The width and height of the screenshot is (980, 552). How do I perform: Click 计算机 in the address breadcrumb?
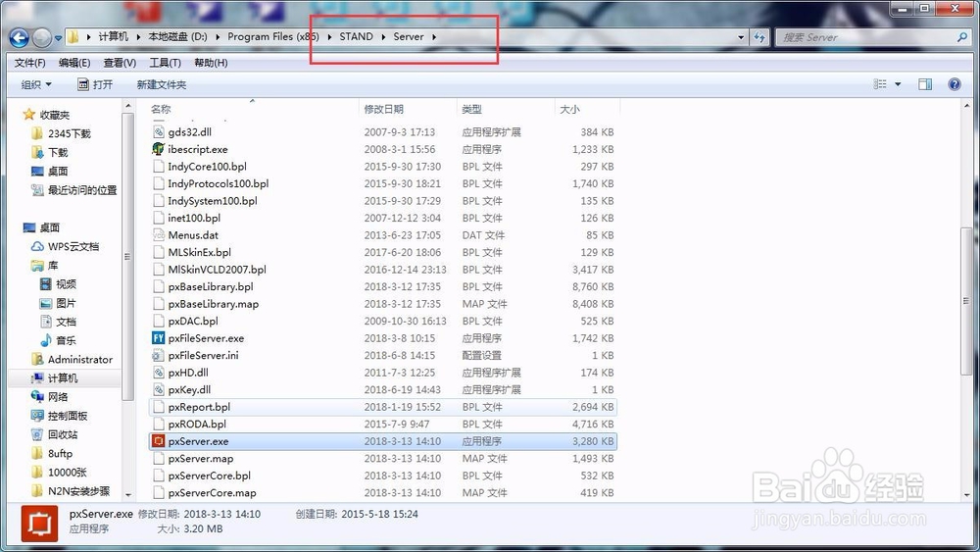tap(113, 37)
